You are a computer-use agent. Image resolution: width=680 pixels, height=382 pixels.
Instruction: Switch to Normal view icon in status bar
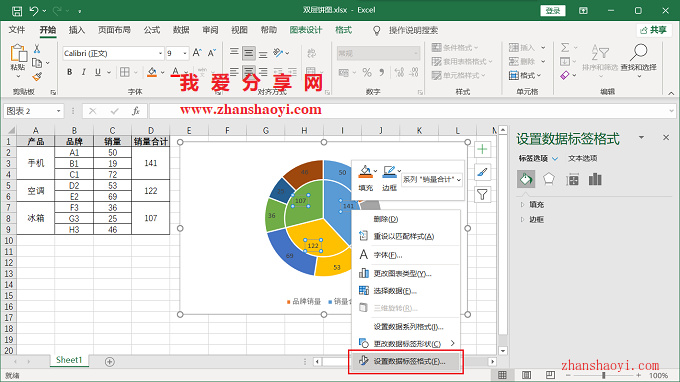point(502,375)
